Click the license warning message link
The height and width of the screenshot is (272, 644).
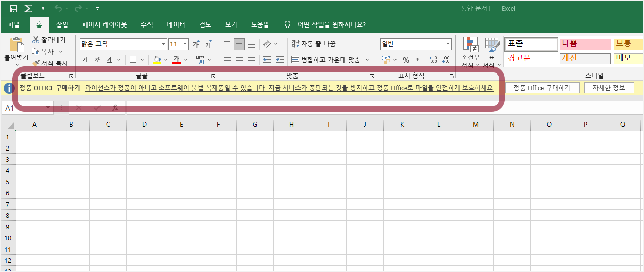(x=290, y=88)
